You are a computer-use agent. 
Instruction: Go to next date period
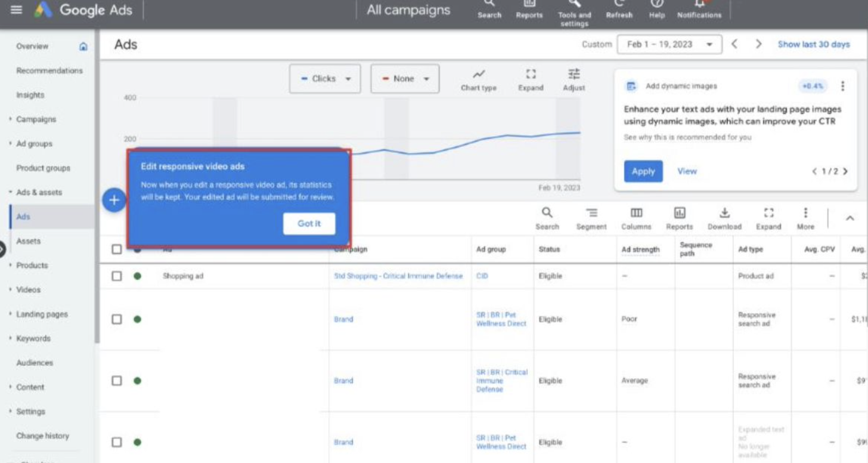click(x=758, y=44)
